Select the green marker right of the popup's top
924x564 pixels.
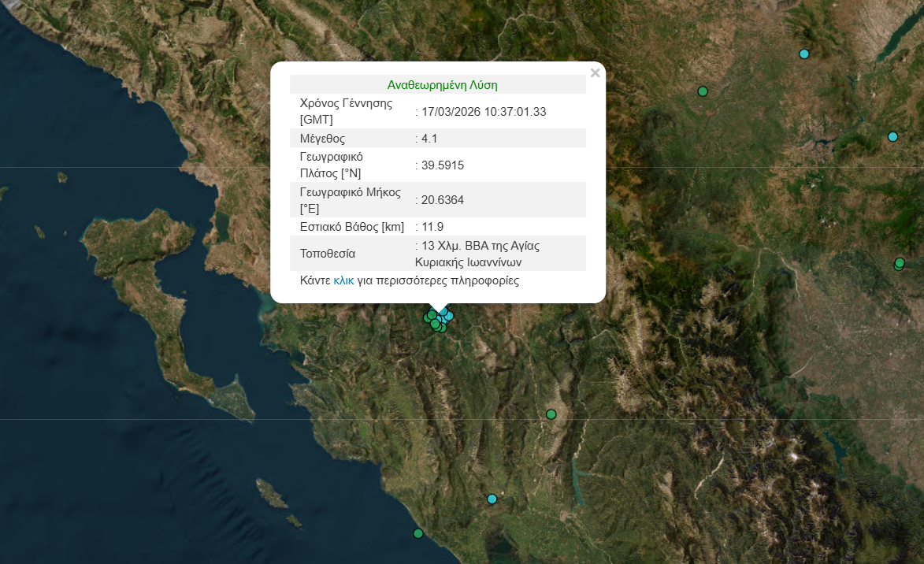coord(703,91)
